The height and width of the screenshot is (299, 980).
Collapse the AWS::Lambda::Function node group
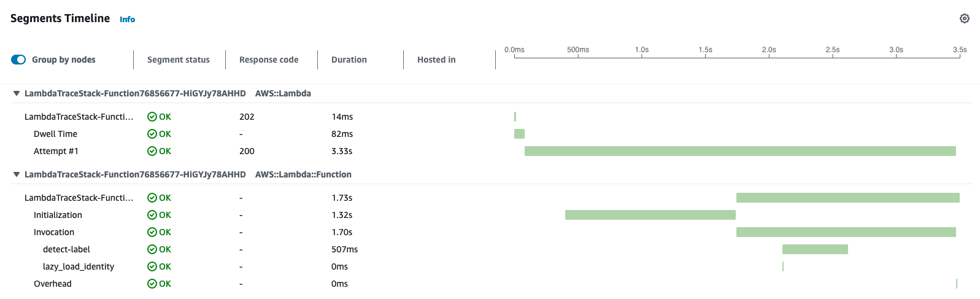click(17, 174)
